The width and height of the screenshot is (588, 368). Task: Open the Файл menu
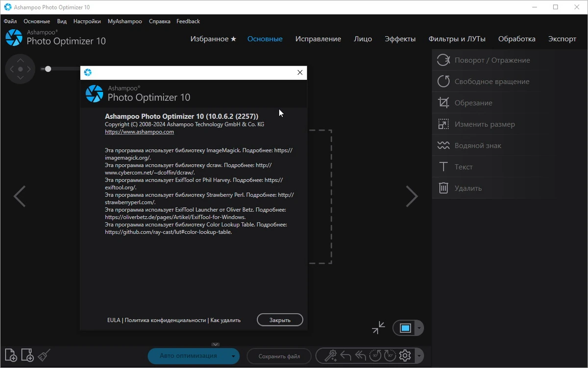coord(10,22)
